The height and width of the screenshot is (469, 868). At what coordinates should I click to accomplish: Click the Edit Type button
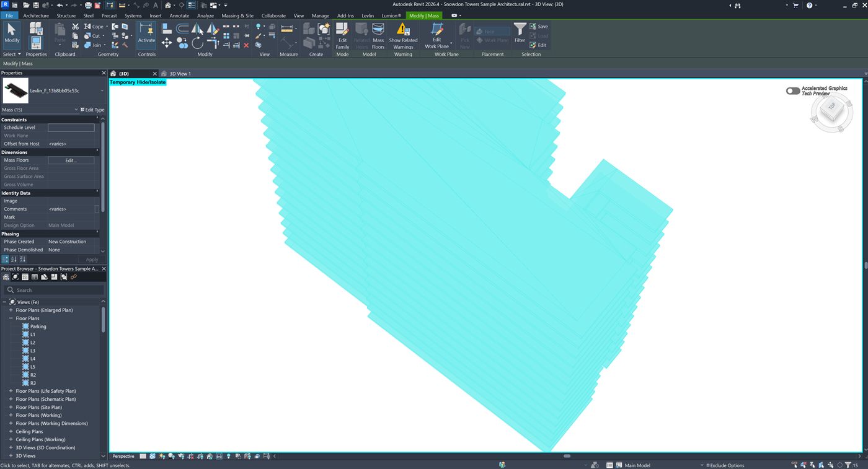click(92, 110)
